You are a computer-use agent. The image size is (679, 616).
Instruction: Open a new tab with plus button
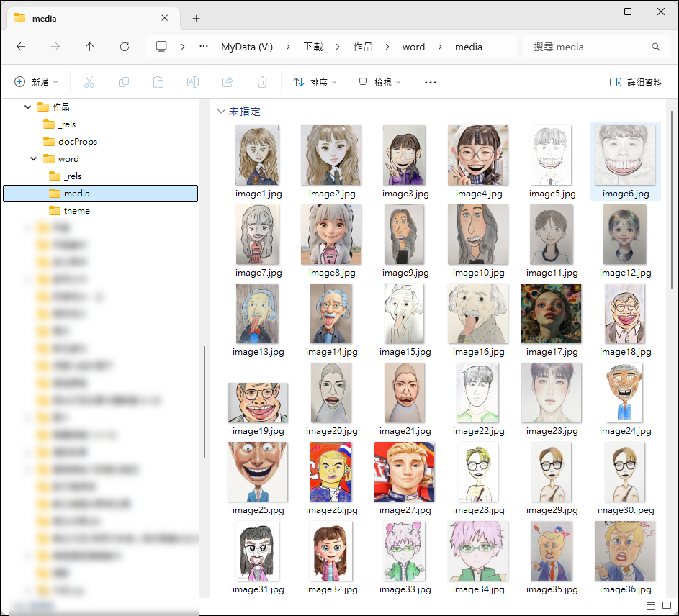pos(196,18)
